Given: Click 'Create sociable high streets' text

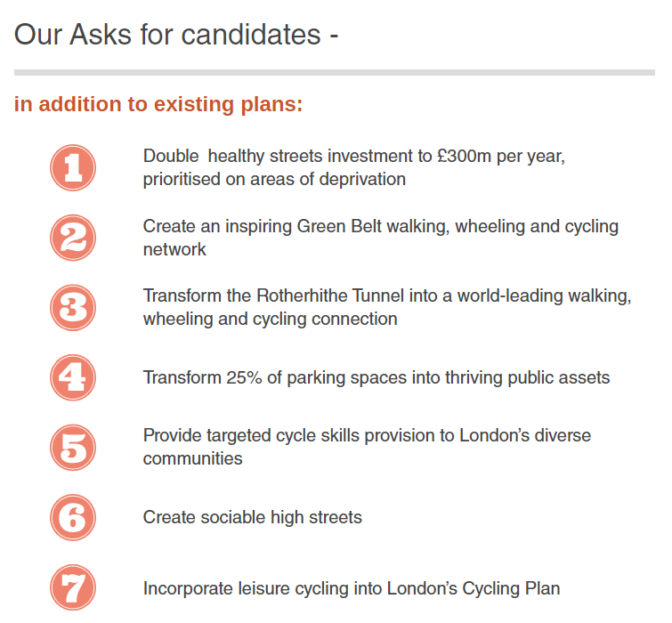Looking at the screenshot, I should 253,517.
